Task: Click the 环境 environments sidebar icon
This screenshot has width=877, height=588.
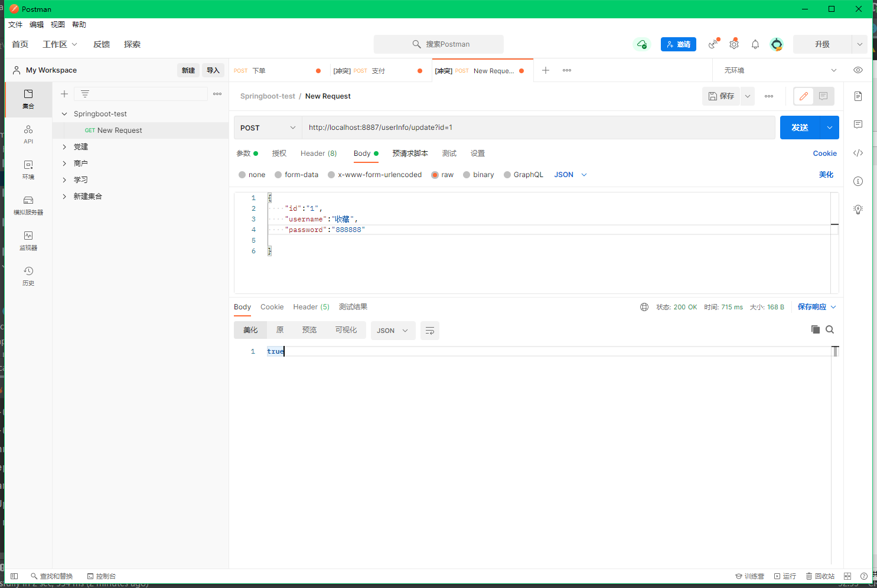Action: click(28, 169)
